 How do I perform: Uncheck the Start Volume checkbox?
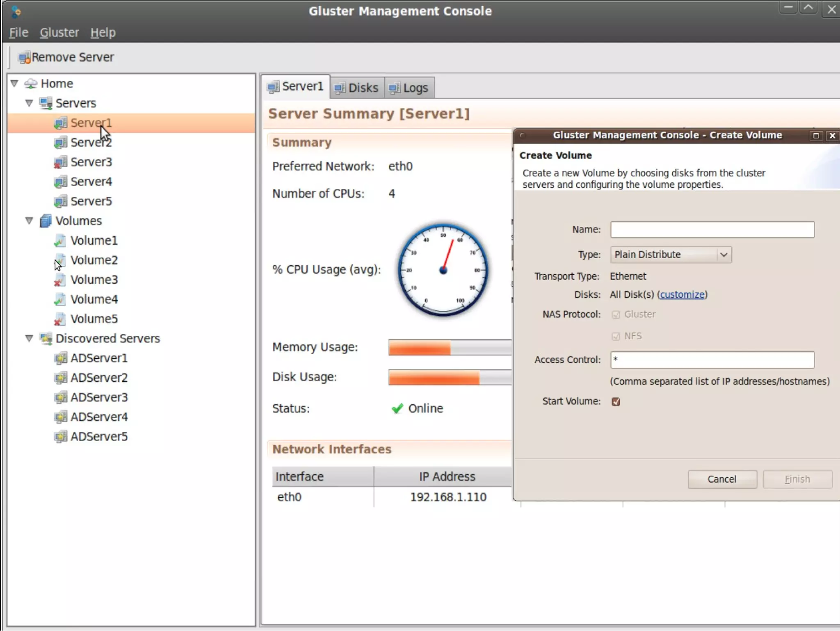pyautogui.click(x=615, y=402)
